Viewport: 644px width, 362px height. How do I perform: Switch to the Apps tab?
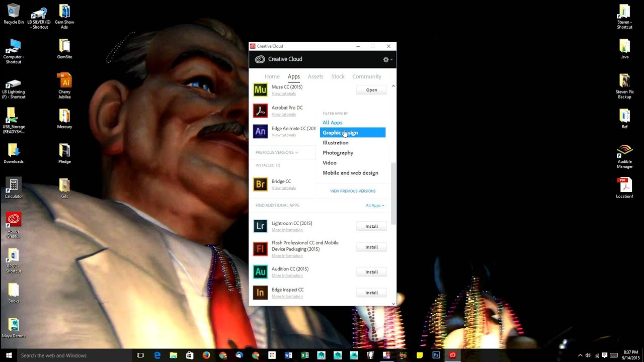click(x=294, y=76)
